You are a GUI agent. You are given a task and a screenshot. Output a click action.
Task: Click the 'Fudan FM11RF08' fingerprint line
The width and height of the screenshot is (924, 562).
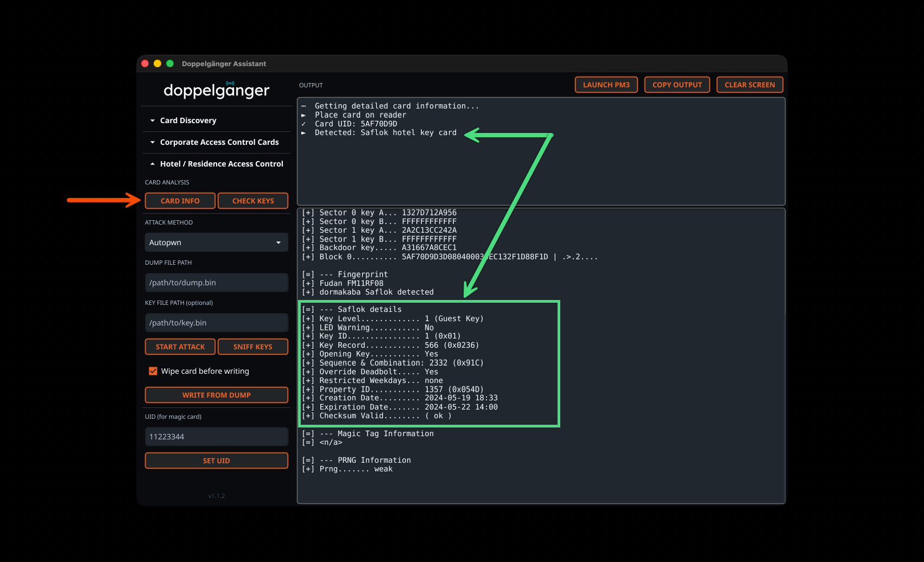[343, 283]
